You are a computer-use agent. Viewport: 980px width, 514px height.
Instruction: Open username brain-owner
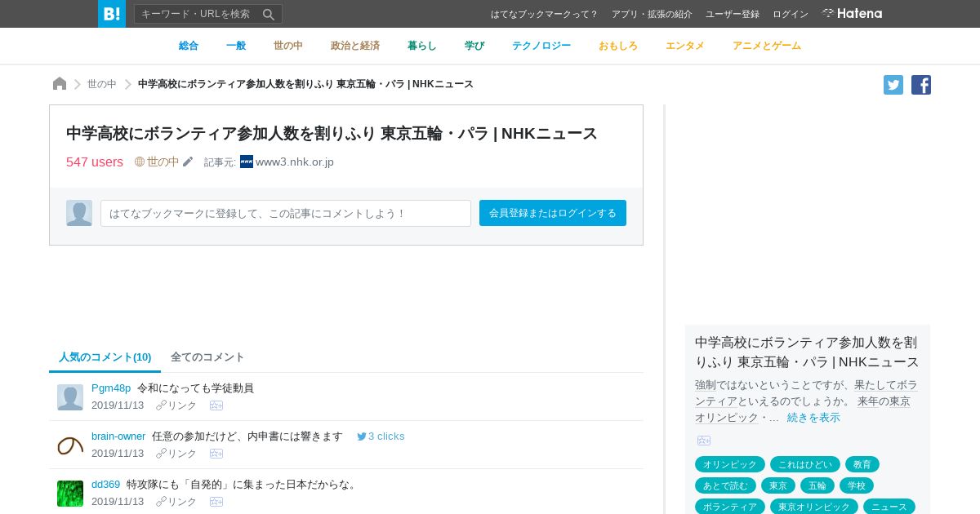pyautogui.click(x=118, y=436)
